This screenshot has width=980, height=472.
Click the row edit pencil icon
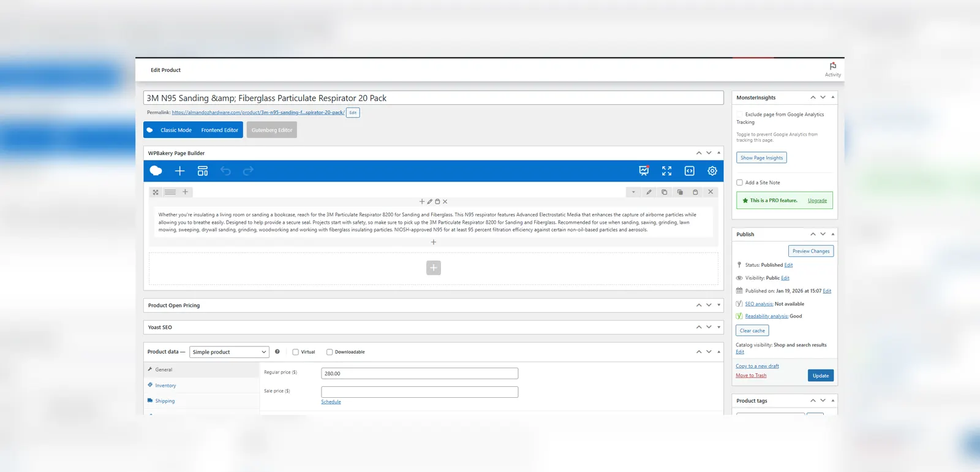pos(649,192)
